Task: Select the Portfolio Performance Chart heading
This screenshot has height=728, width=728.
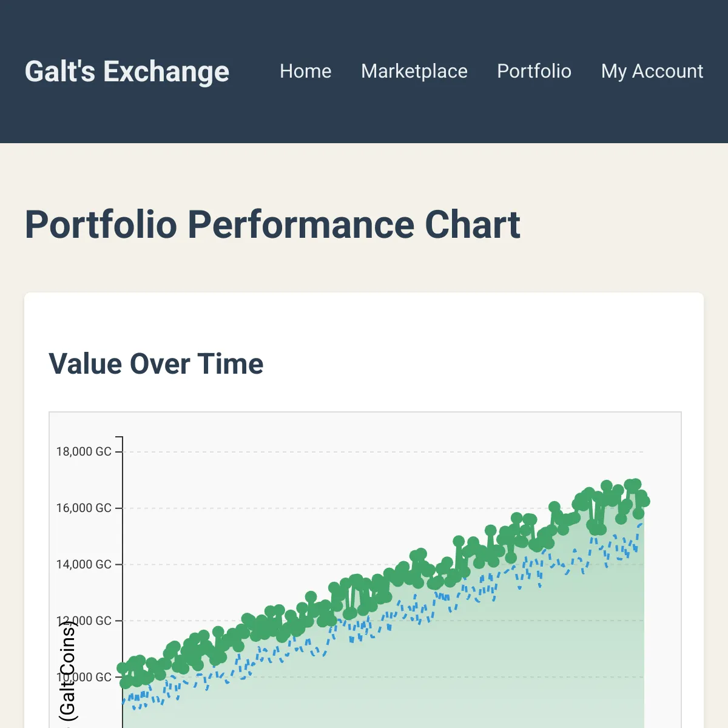Action: pyautogui.click(x=272, y=225)
